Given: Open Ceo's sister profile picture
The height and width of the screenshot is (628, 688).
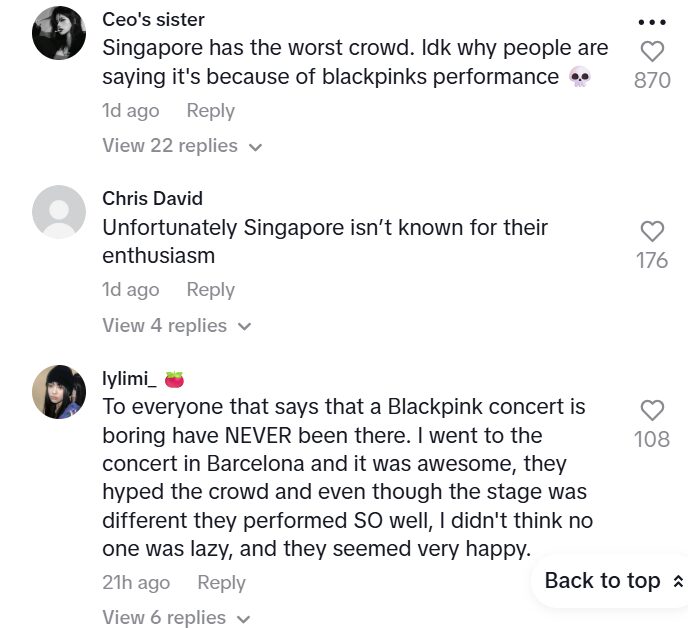Looking at the screenshot, I should click(x=59, y=33).
